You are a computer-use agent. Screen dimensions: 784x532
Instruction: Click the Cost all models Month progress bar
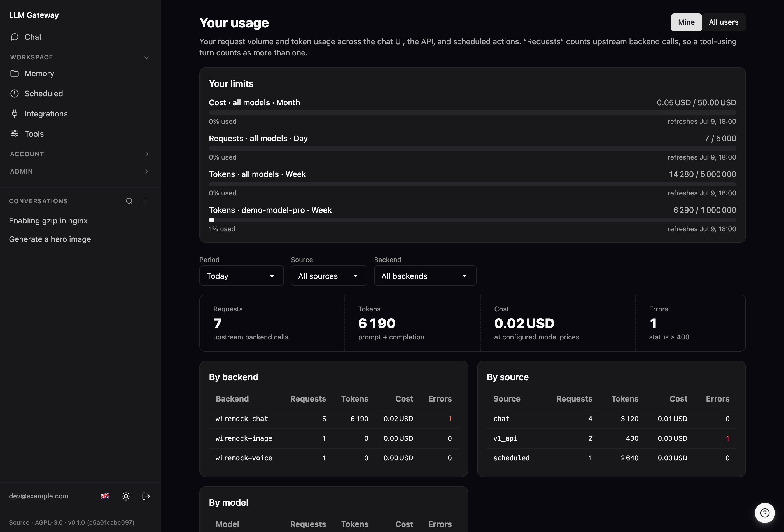coord(472,112)
